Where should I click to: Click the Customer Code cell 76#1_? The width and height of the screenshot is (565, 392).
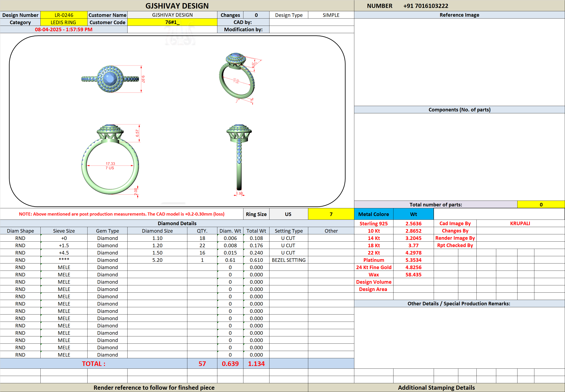[x=172, y=22]
